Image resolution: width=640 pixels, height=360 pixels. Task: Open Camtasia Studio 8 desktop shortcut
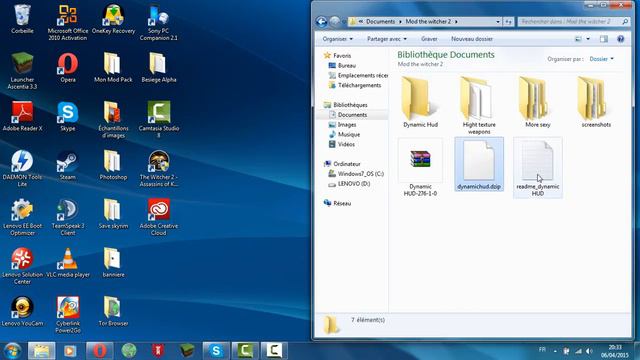(x=158, y=120)
